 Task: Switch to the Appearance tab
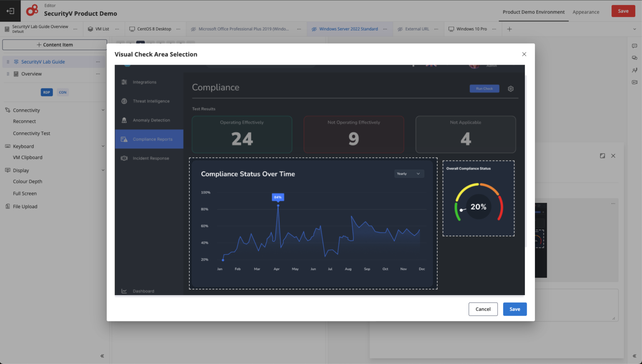pos(586,12)
